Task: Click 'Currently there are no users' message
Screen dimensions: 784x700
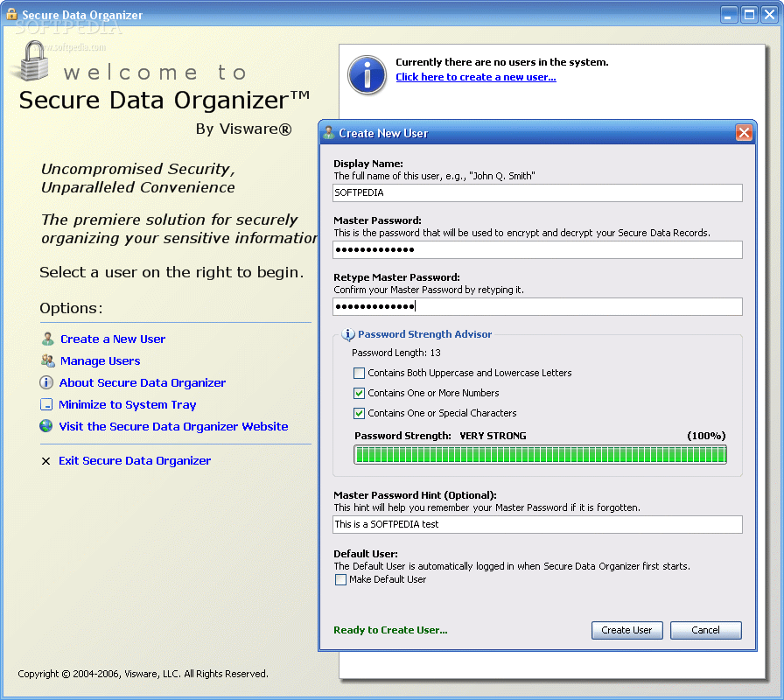Action: [502, 62]
